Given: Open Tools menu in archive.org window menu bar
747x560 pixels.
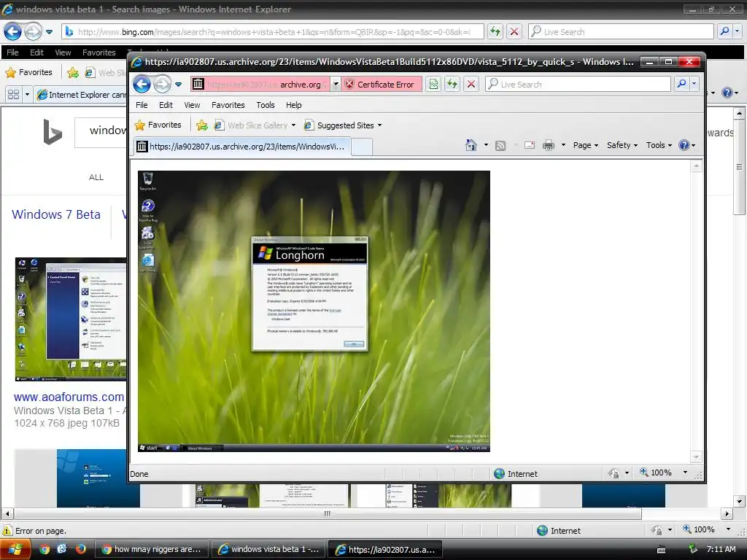Looking at the screenshot, I should 266,105.
